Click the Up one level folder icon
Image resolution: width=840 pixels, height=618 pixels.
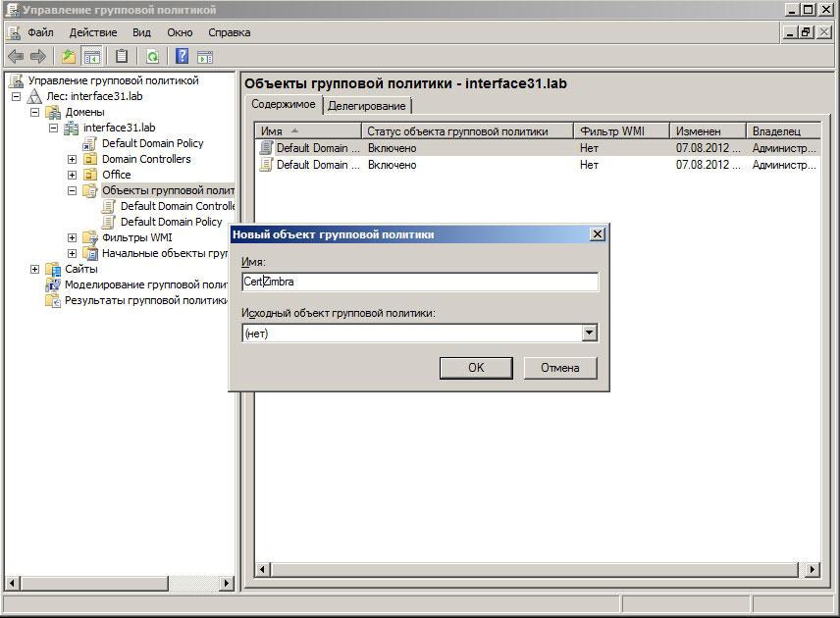tap(69, 56)
